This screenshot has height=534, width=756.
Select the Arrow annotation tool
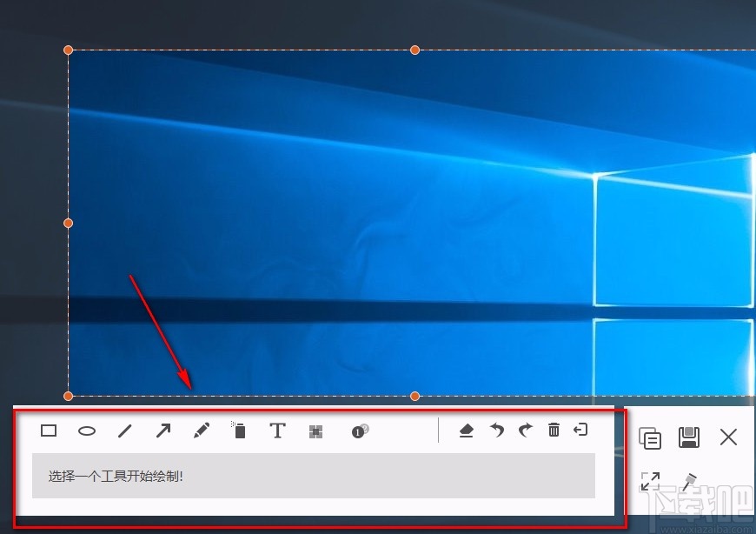pos(163,430)
